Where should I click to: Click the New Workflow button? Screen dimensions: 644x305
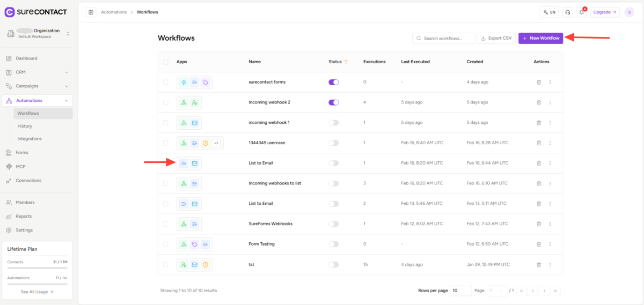[x=540, y=38]
